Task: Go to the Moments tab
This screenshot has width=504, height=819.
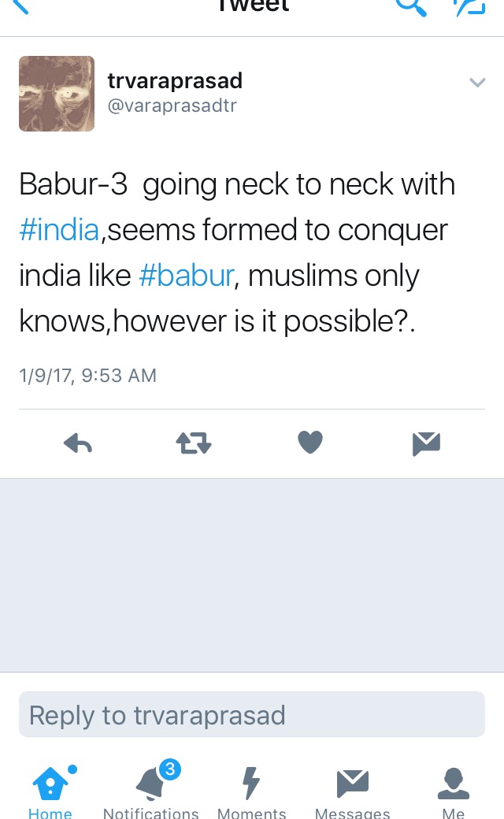Action: pyautogui.click(x=252, y=791)
